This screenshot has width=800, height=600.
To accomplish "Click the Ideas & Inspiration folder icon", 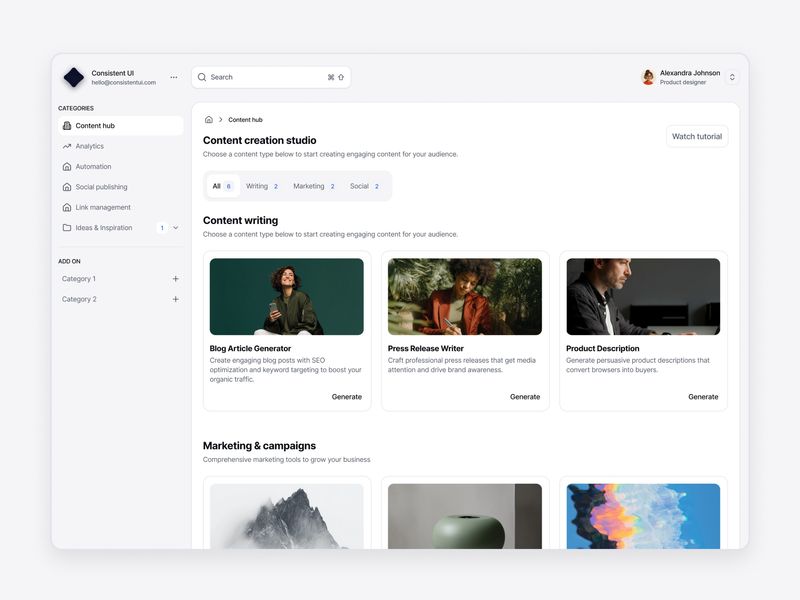I will (x=65, y=227).
